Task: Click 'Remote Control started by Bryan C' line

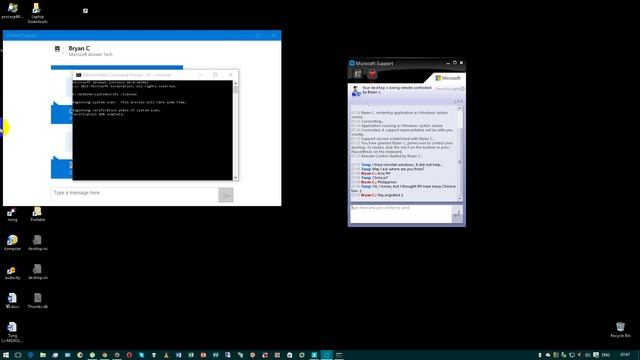Action: pyautogui.click(x=387, y=156)
